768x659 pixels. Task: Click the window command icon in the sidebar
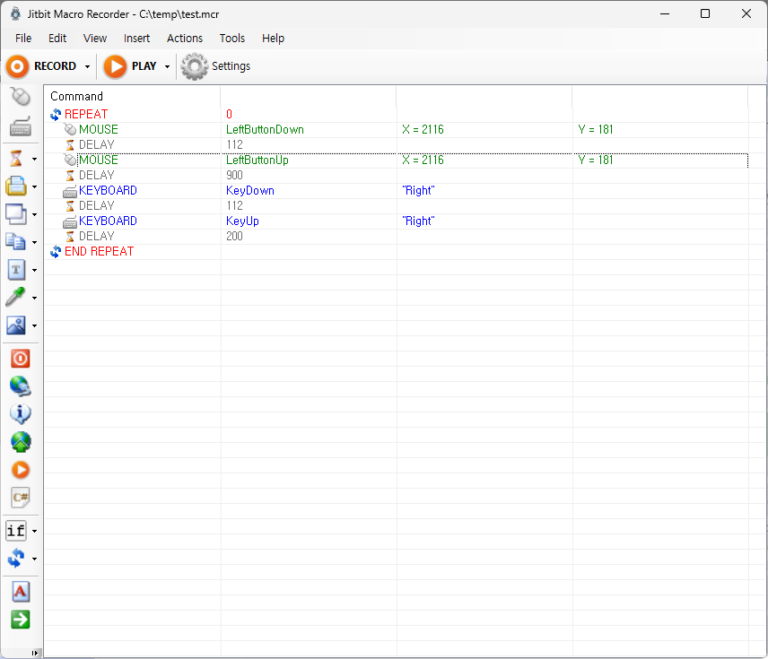[x=16, y=214]
